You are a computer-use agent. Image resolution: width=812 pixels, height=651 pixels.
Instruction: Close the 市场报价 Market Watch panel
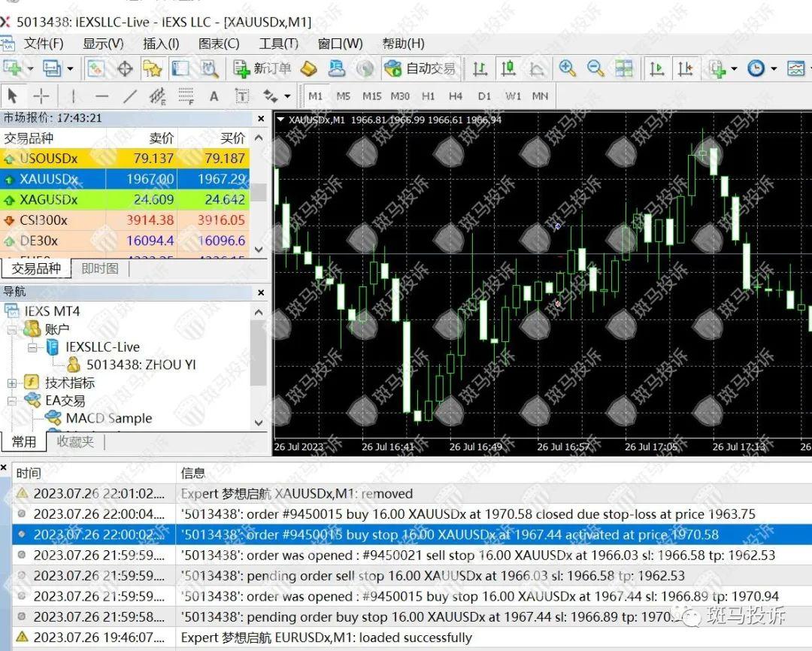(261, 119)
